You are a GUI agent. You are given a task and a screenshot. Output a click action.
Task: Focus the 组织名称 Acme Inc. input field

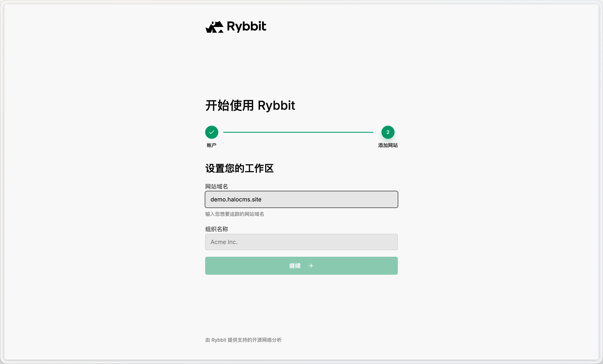coord(301,242)
